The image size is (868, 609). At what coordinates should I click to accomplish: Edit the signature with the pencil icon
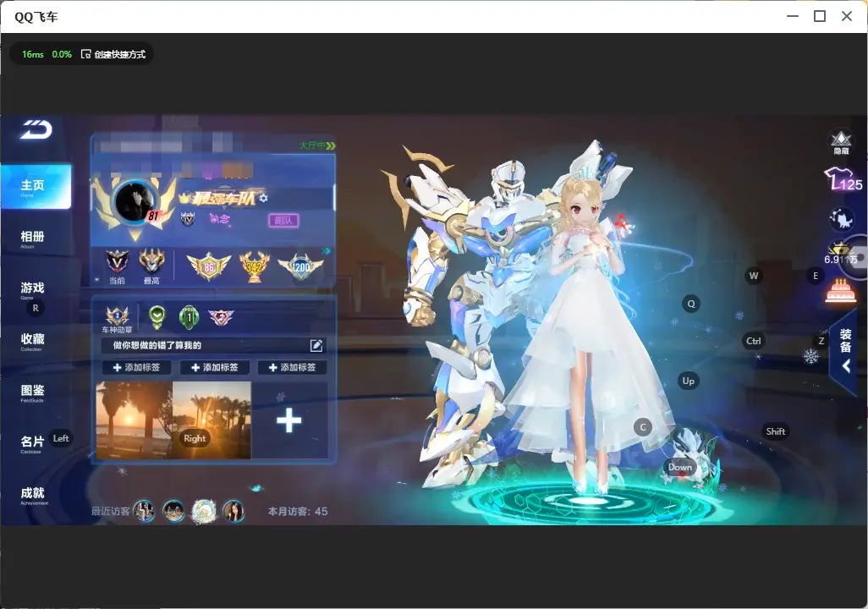coord(316,345)
